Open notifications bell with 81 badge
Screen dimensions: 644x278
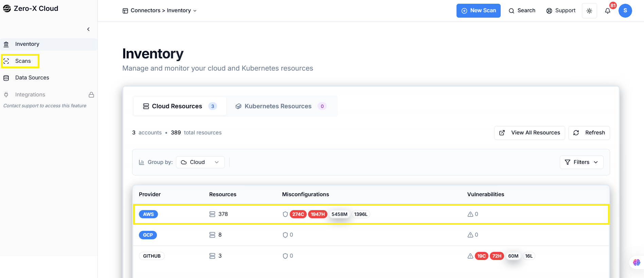coord(608,11)
